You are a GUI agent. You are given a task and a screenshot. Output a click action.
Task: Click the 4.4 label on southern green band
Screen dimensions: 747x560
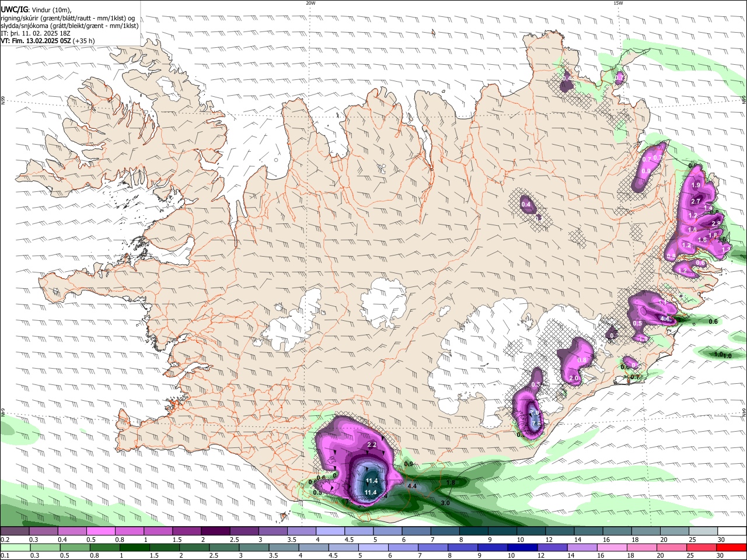pyautogui.click(x=412, y=486)
